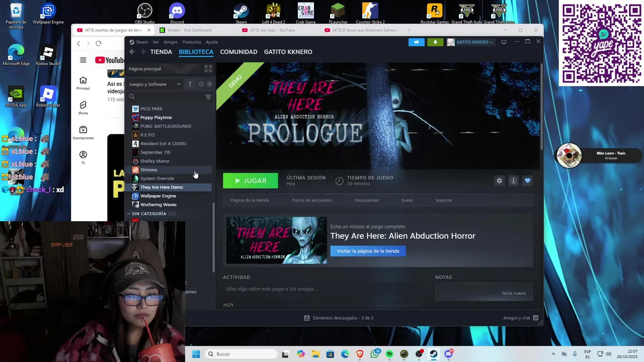Open the Ver menu

coord(156,42)
